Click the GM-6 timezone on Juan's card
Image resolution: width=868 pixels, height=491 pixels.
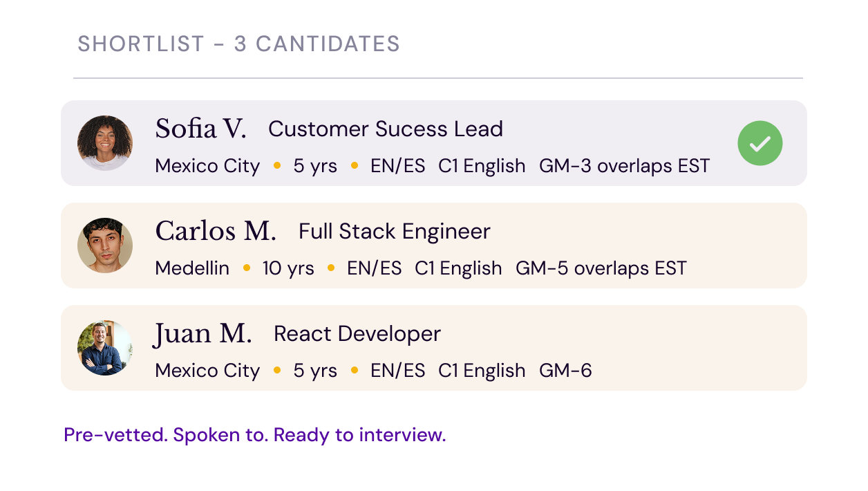565,371
